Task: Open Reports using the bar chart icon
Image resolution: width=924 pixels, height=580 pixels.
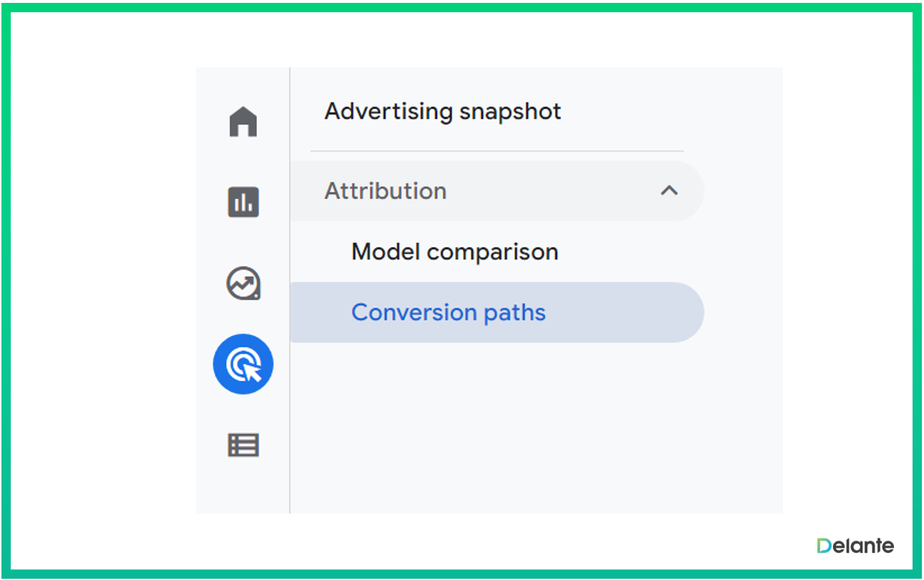Action: click(243, 203)
